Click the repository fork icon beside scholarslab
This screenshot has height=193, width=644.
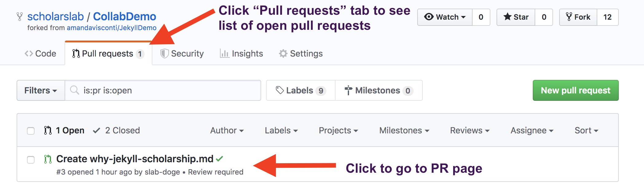pos(20,17)
